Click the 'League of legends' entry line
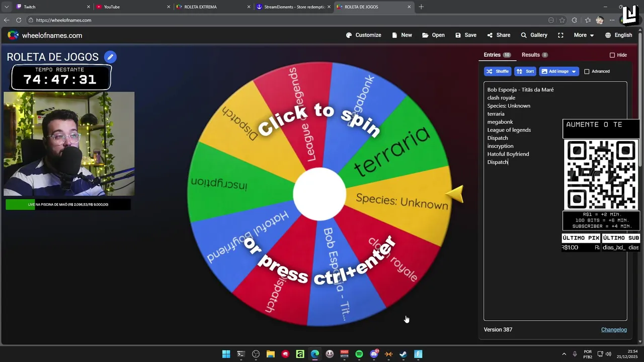Screen dimensions: 644x362 click(509, 130)
